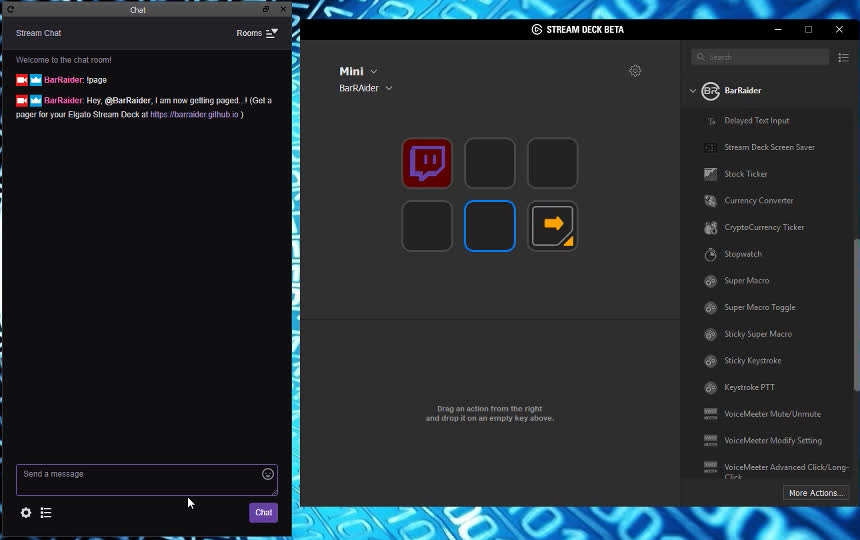860x540 pixels.
Task: Click the Rooms list icon
Action: (272, 33)
